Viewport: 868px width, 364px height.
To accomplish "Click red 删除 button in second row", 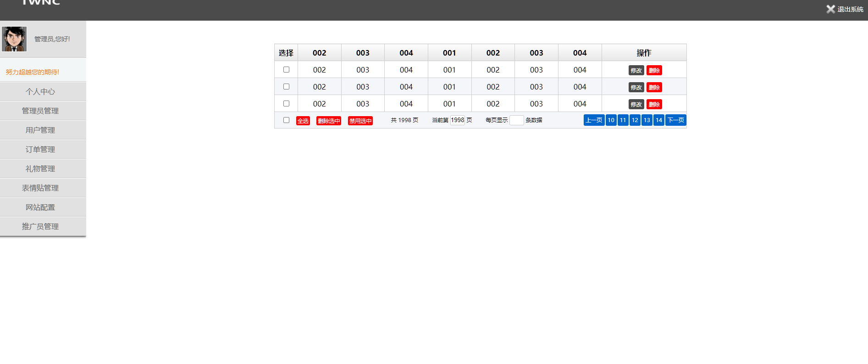I will point(654,88).
